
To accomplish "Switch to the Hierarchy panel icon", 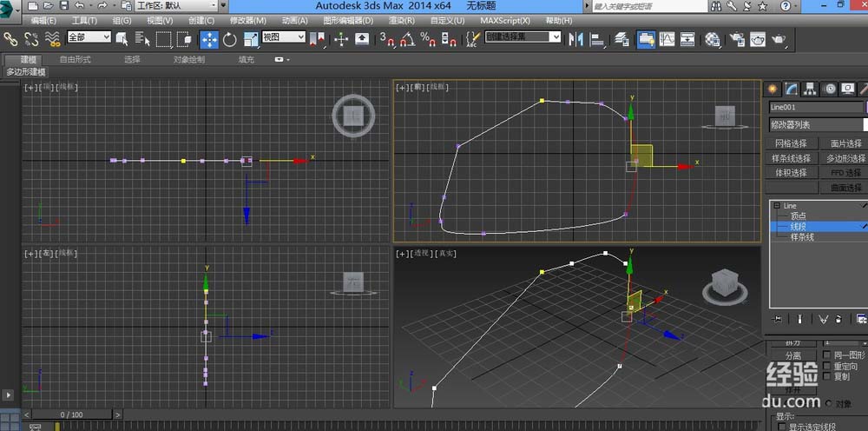I will [x=810, y=89].
